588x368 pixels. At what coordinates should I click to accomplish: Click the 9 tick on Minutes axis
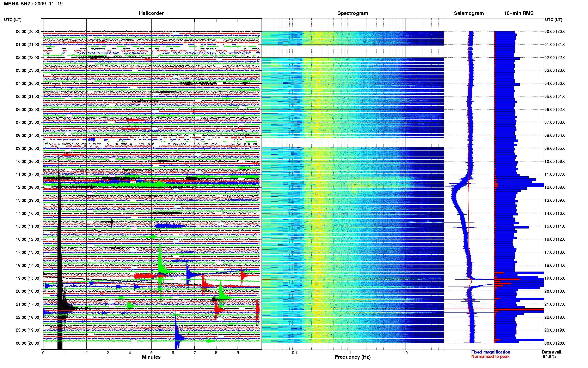click(x=238, y=353)
